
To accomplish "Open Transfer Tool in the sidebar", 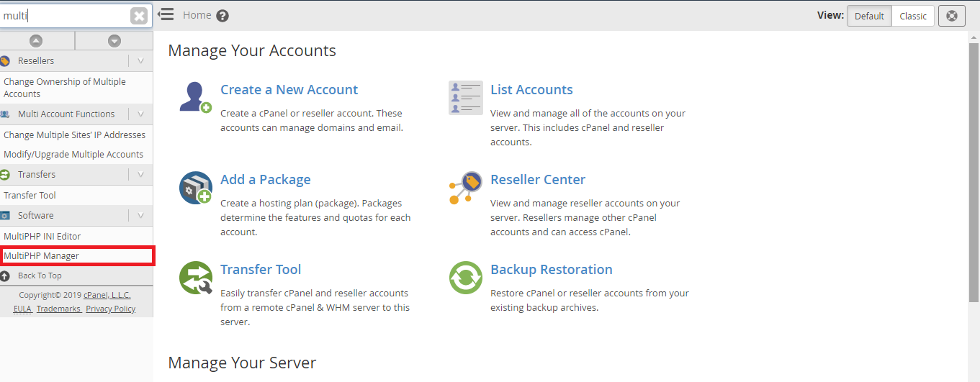I will tap(30, 195).
